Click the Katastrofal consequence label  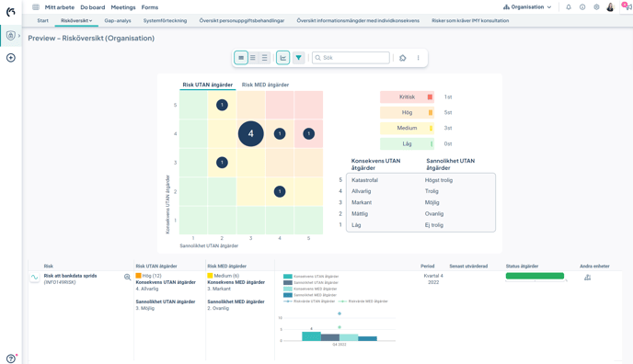click(364, 180)
